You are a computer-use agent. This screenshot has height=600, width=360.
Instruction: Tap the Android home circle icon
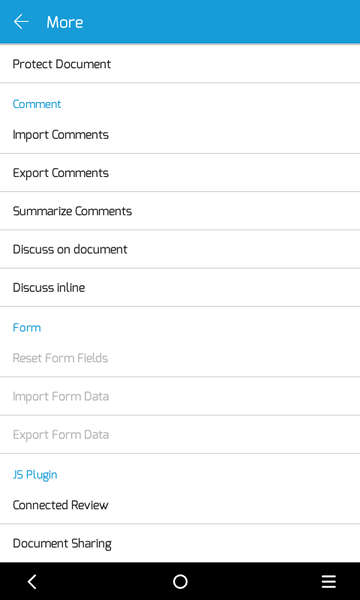(x=180, y=582)
